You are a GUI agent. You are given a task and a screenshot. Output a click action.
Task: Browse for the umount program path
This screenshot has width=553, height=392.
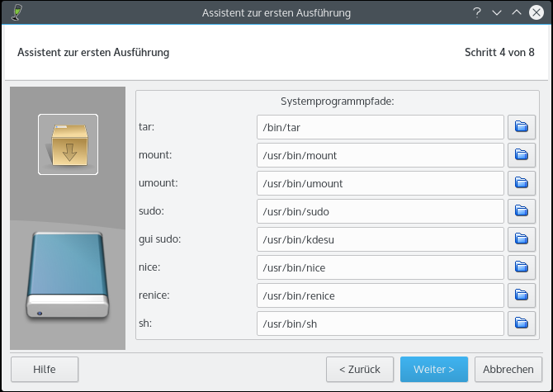521,183
